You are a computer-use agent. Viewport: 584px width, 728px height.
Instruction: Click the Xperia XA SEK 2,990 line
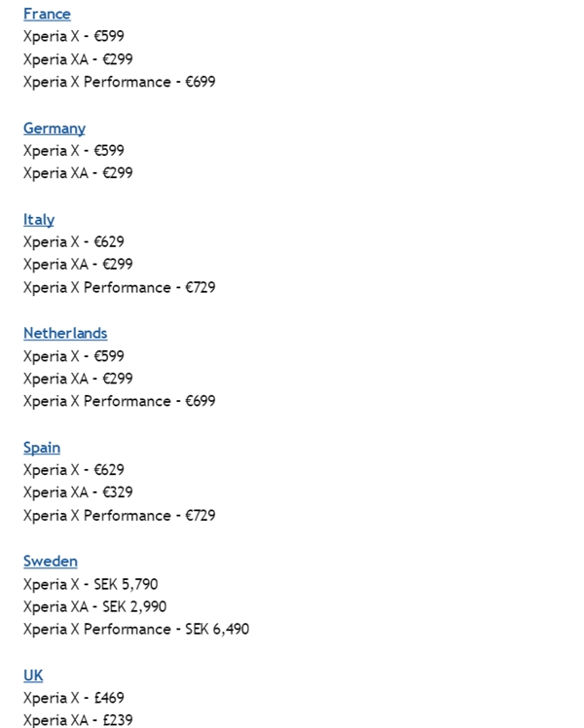94,607
